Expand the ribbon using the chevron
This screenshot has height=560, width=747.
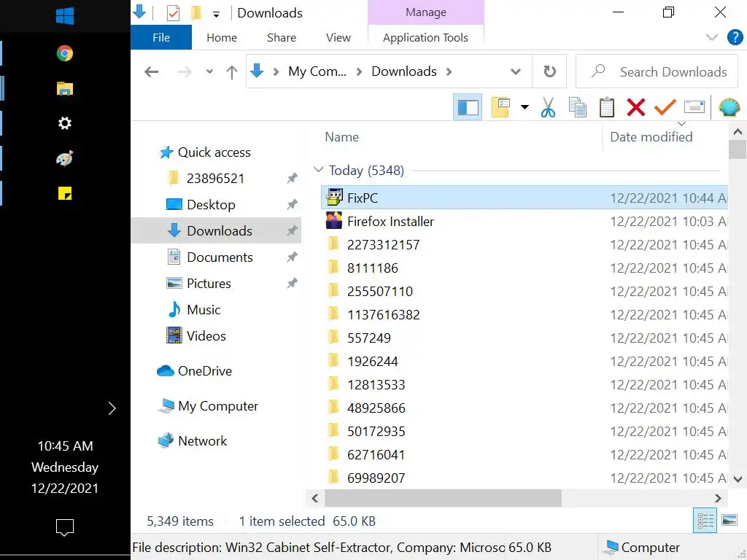[711, 37]
